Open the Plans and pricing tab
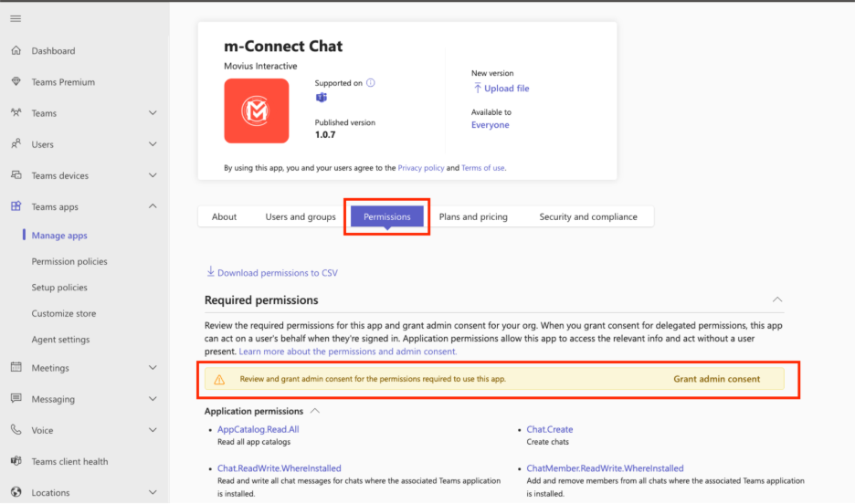The image size is (855, 504). (473, 216)
